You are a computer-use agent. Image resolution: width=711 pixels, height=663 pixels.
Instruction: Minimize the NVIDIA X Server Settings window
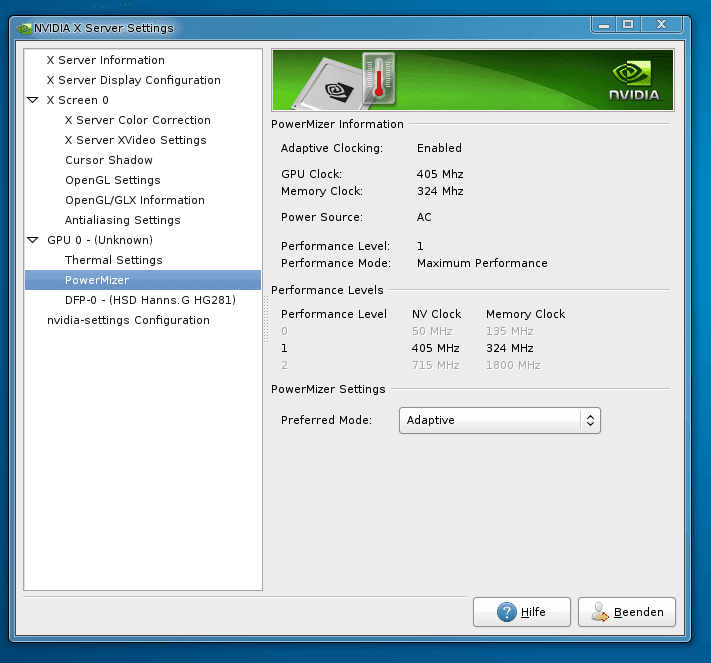[604, 24]
